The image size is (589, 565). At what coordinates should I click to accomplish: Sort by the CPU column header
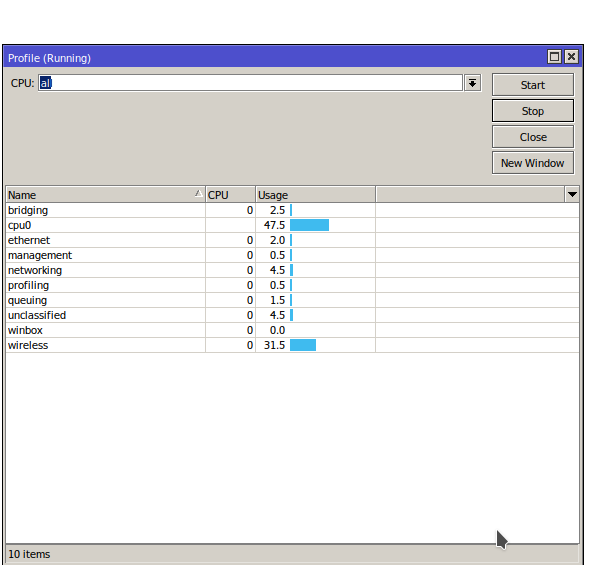point(230,195)
